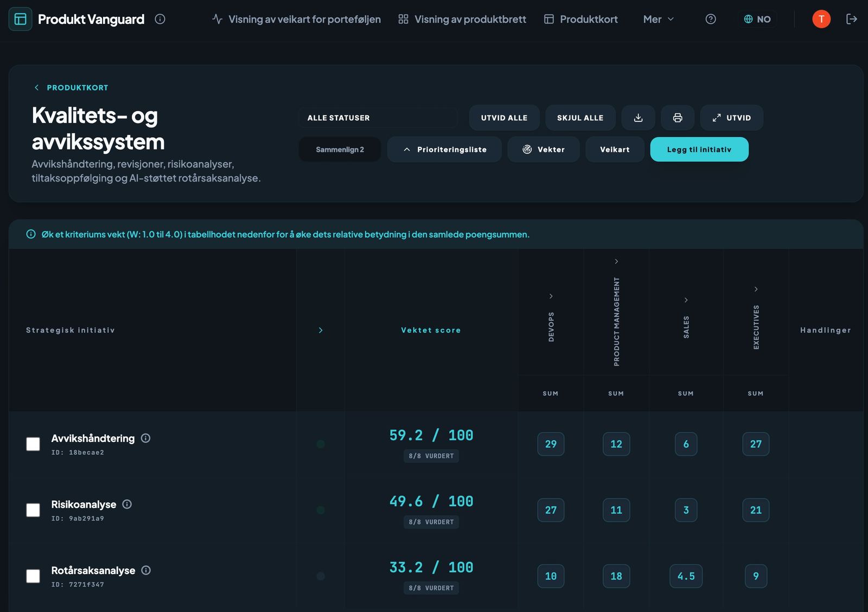Open the Avvikshåndtering initiative name

[x=93, y=438]
